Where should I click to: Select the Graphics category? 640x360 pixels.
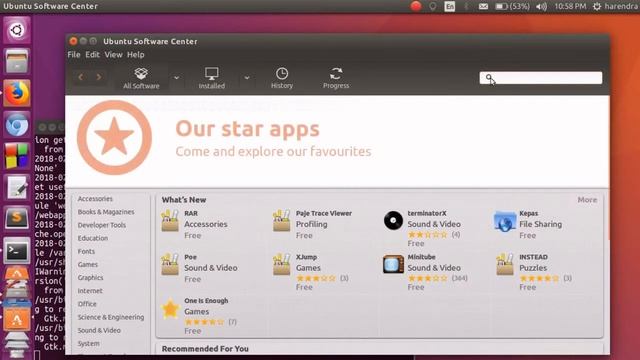(x=90, y=278)
